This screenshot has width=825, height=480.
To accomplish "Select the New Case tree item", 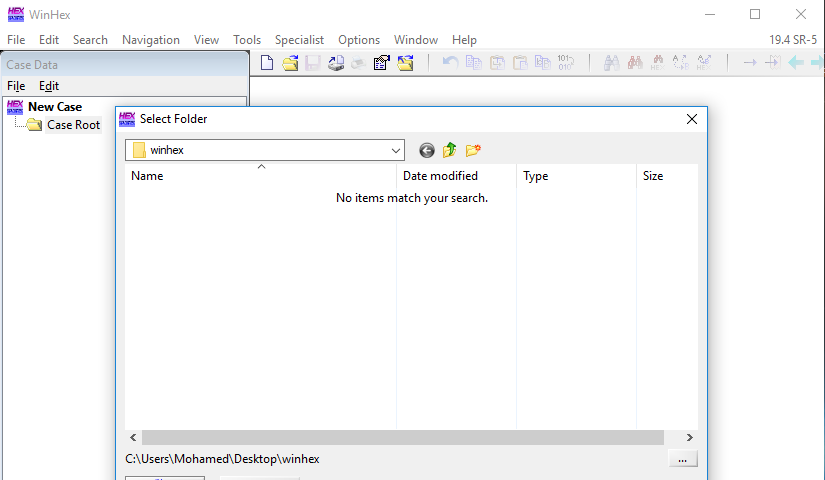I will tap(55, 107).
